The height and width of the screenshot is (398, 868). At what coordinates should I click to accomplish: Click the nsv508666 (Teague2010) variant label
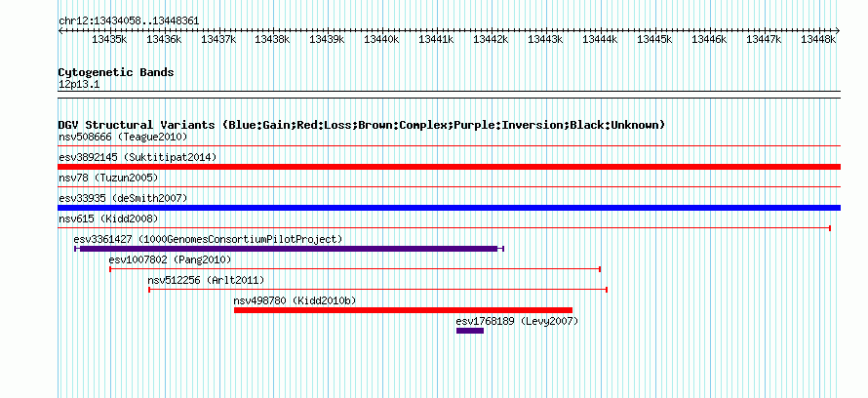point(123,137)
